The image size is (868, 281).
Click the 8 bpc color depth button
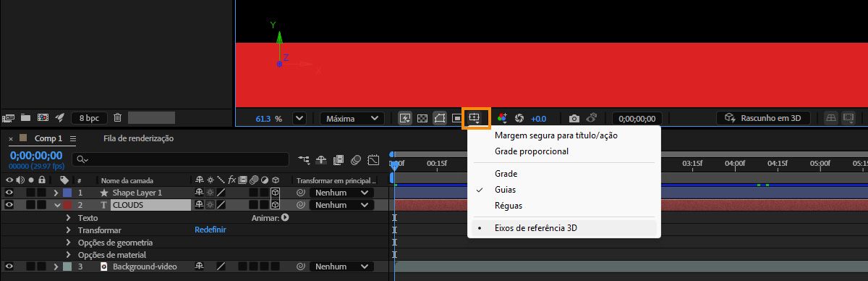(90, 117)
